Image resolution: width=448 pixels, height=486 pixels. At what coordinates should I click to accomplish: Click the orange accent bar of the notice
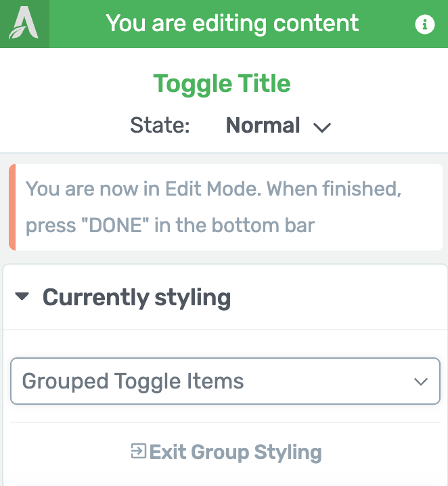tap(12, 207)
